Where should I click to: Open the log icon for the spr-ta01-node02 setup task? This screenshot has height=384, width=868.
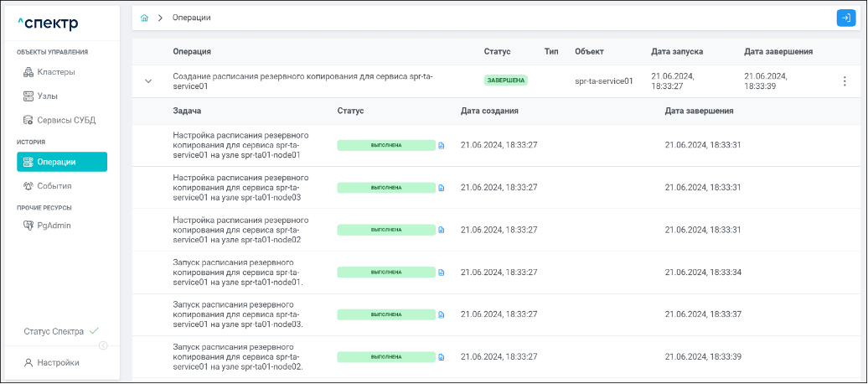coord(442,230)
